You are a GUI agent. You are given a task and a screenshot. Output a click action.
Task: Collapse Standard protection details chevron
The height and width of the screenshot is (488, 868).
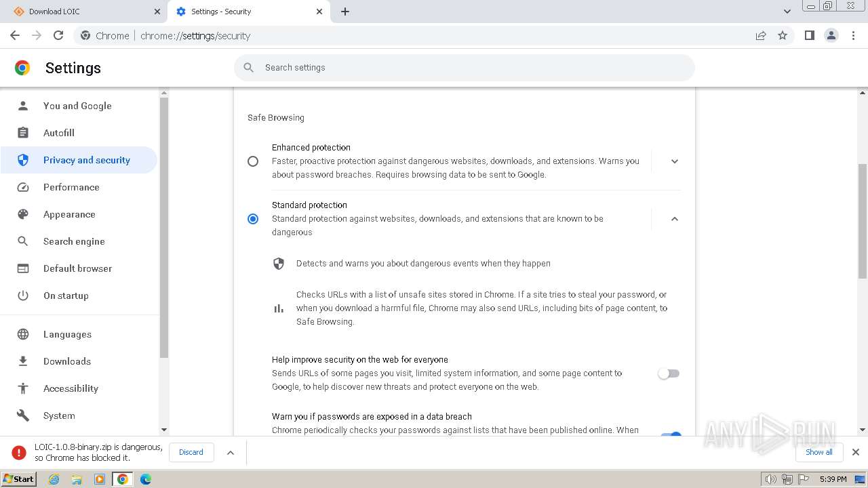point(675,219)
